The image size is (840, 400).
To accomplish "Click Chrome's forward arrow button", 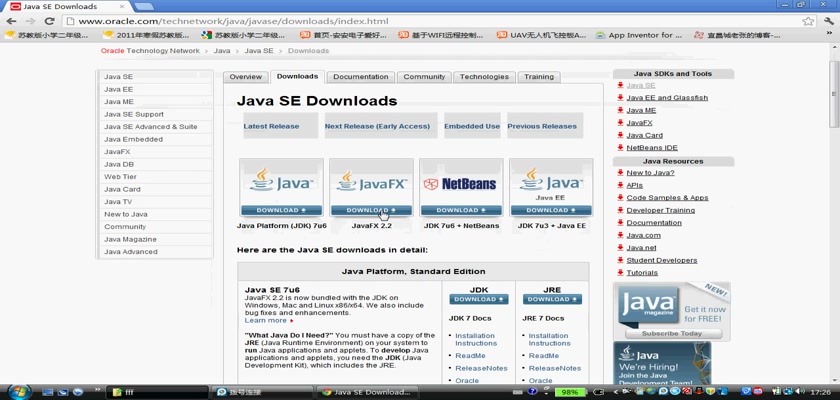I will click(31, 21).
